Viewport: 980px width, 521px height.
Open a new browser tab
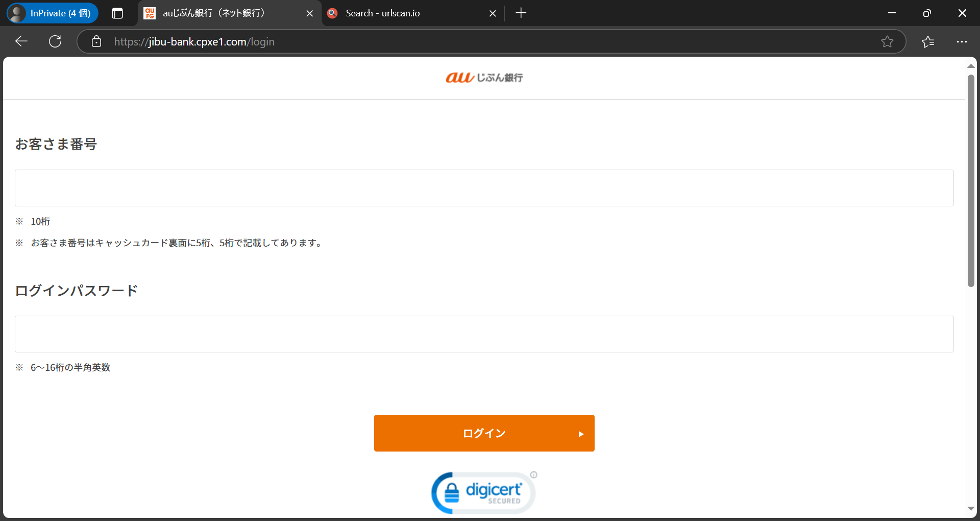(521, 13)
